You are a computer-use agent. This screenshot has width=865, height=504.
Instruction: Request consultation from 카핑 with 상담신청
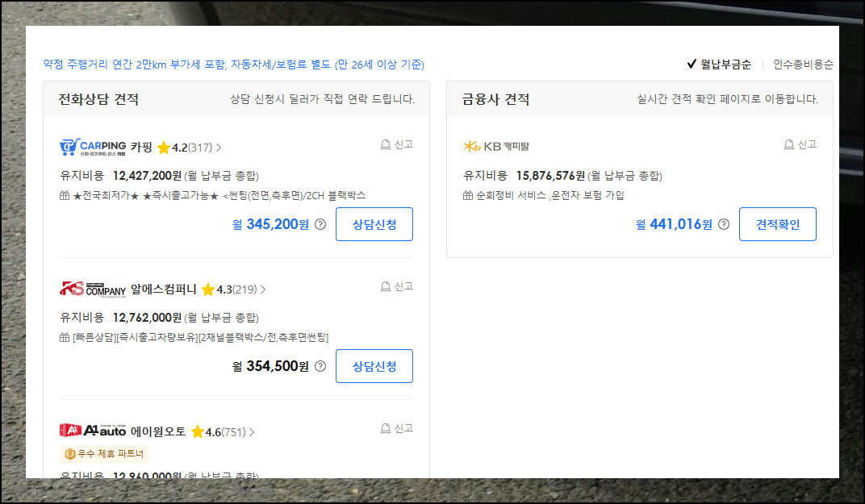(x=374, y=224)
